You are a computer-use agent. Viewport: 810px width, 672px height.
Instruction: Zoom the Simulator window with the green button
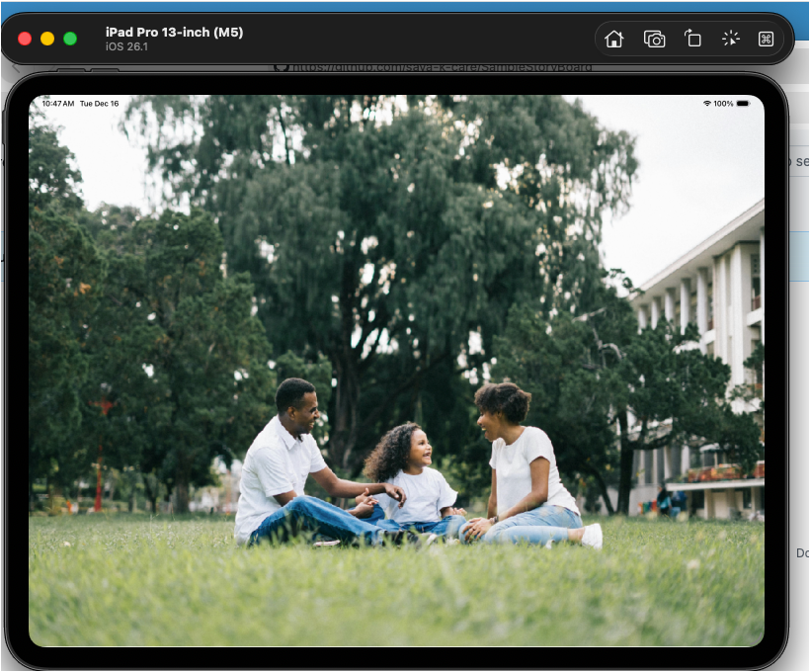pos(70,39)
